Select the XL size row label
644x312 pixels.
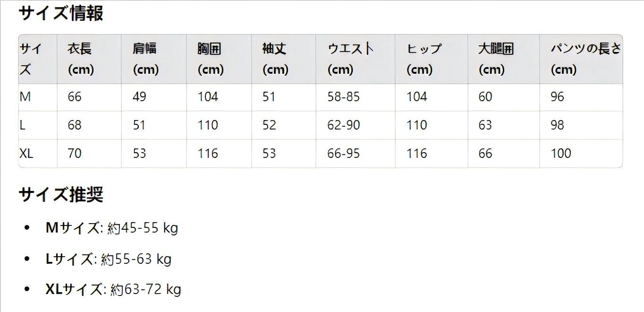click(x=26, y=154)
